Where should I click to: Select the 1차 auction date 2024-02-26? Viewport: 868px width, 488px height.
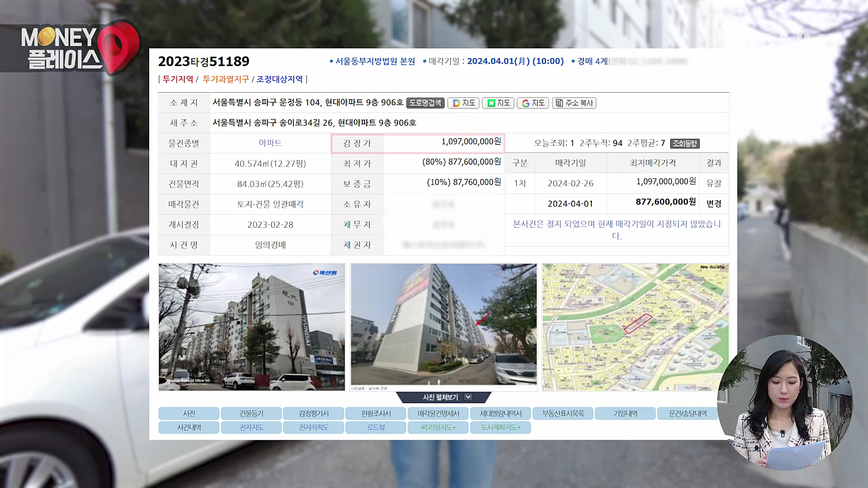(x=570, y=183)
